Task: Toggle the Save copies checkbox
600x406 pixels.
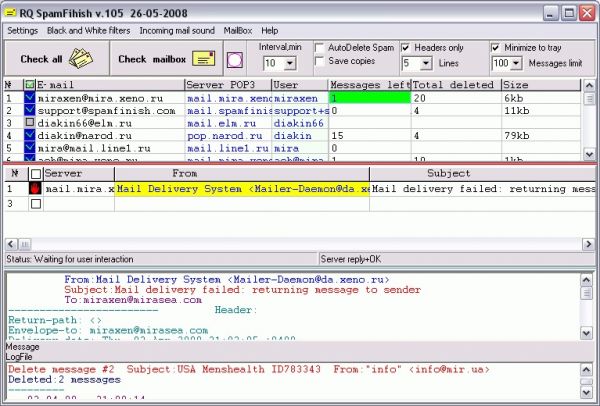Action: pyautogui.click(x=318, y=62)
